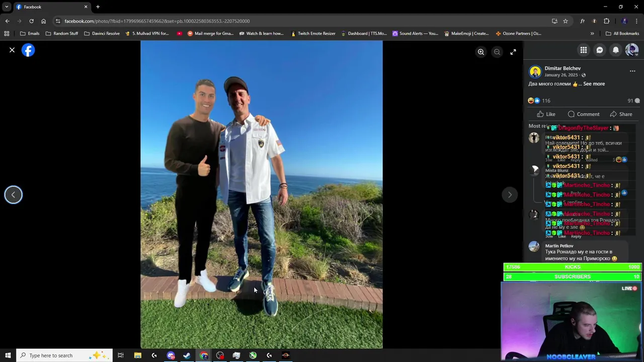Open the YouTube bookmark icon
Viewport: 644px width, 362px height.
click(180, 34)
